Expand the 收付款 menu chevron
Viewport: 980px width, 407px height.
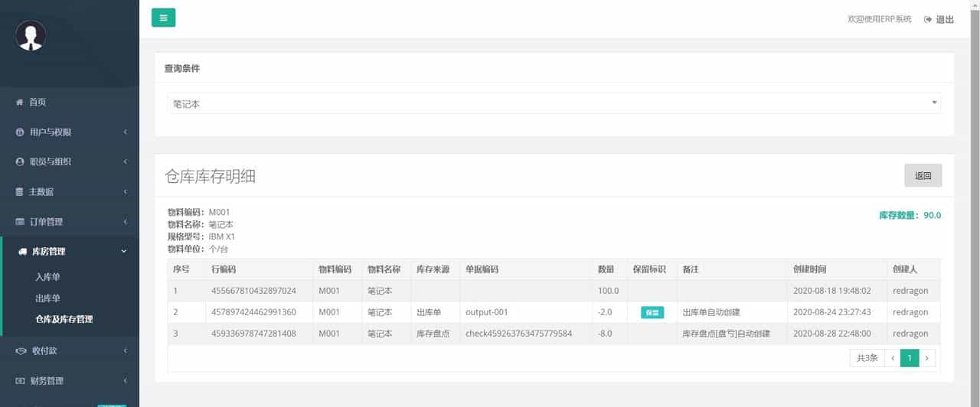tap(125, 350)
